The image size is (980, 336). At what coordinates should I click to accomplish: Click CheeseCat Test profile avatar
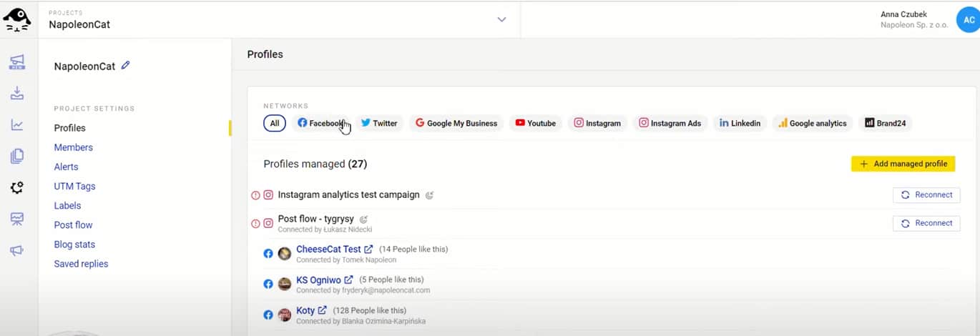pyautogui.click(x=284, y=253)
